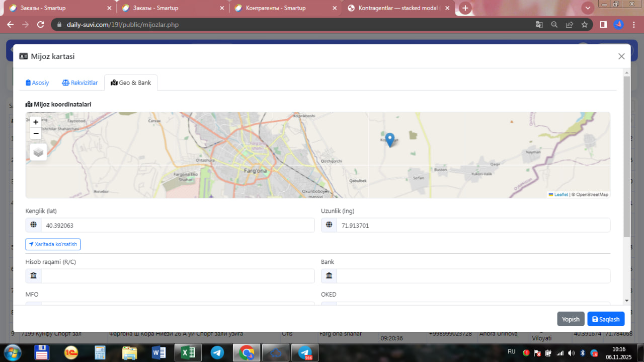This screenshot has height=362, width=644.
Task: Click the blue location marker on map
Action: click(389, 139)
